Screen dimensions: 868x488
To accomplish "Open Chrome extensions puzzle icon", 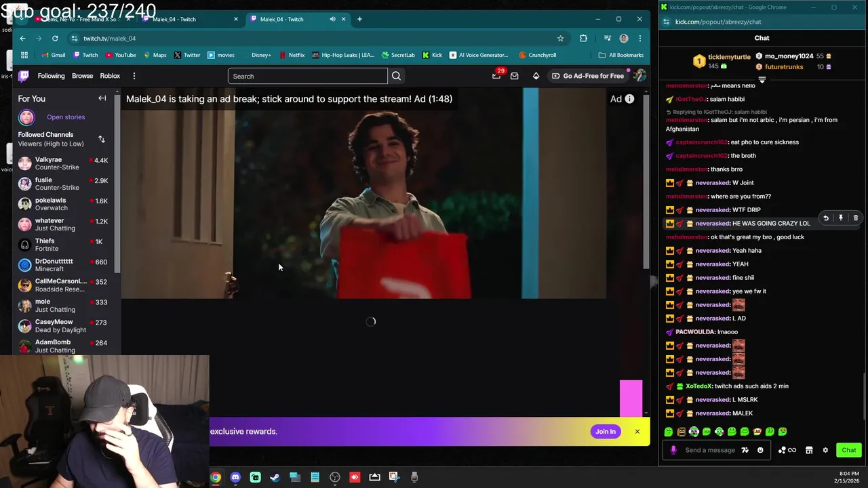I will [x=583, y=39].
